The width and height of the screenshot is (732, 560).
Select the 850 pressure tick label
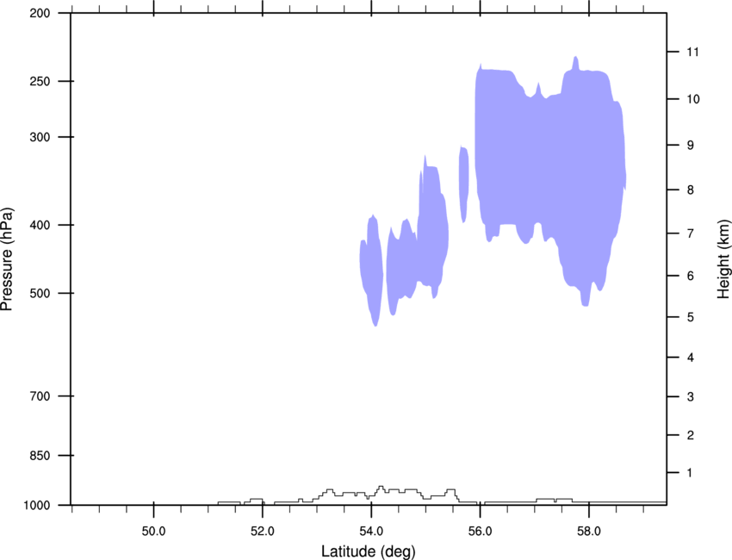(x=40, y=456)
